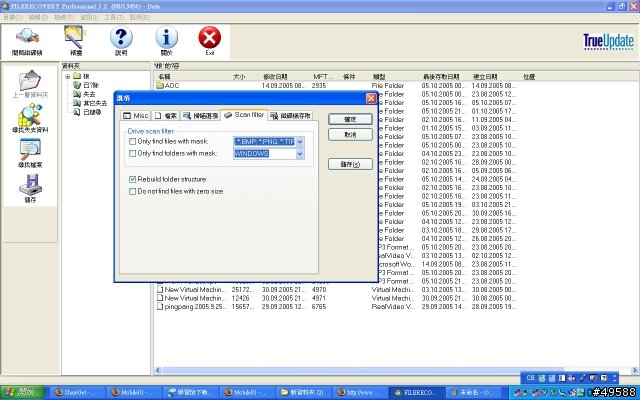Click the AOC folder icon in list
640x400 pixels.
pos(160,86)
